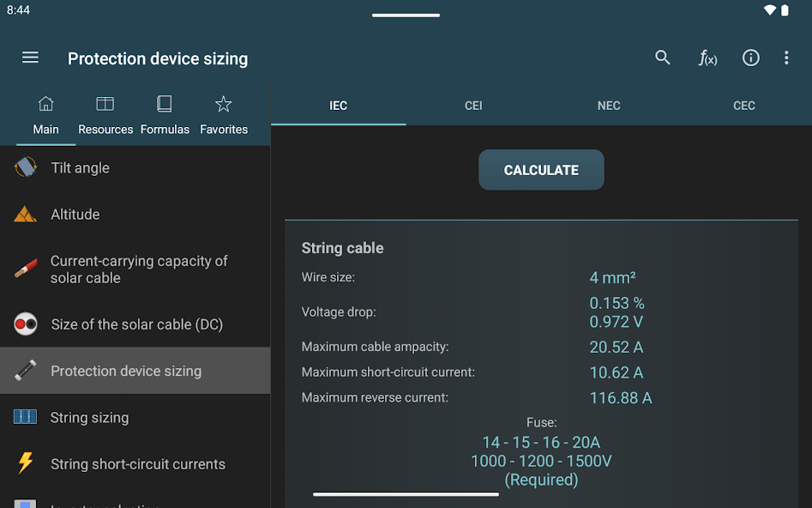Select Protection device sizing list item
The image size is (812, 508).
click(135, 371)
